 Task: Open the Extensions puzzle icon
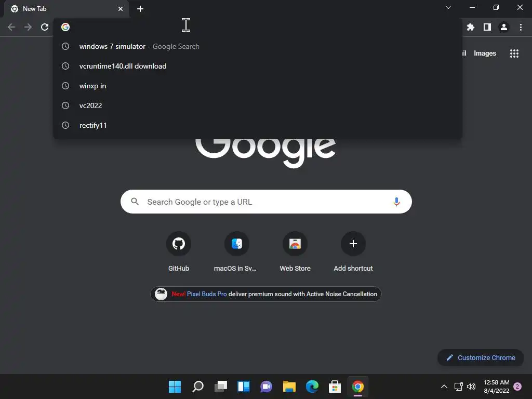pyautogui.click(x=471, y=27)
